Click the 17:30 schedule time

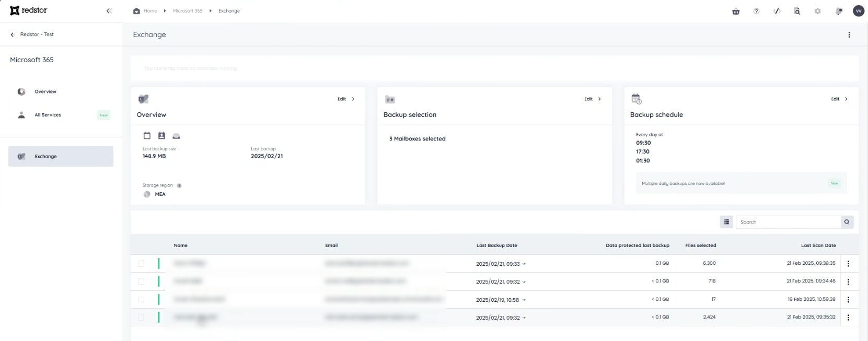[643, 152]
